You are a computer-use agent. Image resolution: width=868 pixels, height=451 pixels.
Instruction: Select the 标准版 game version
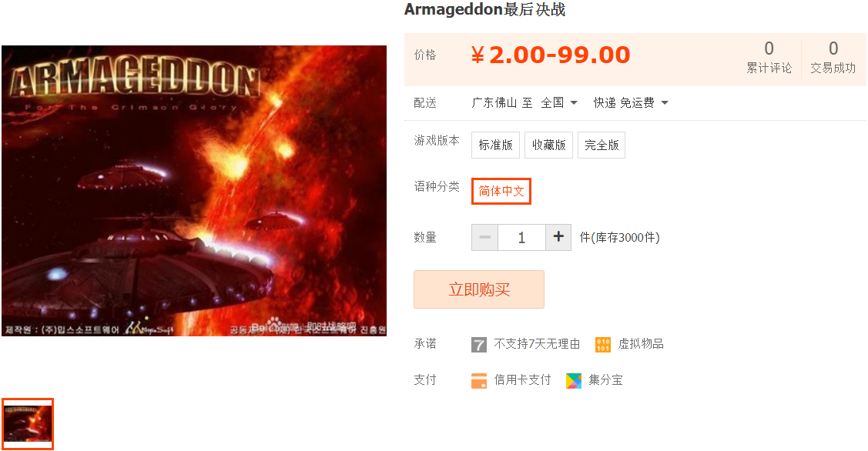pyautogui.click(x=495, y=145)
